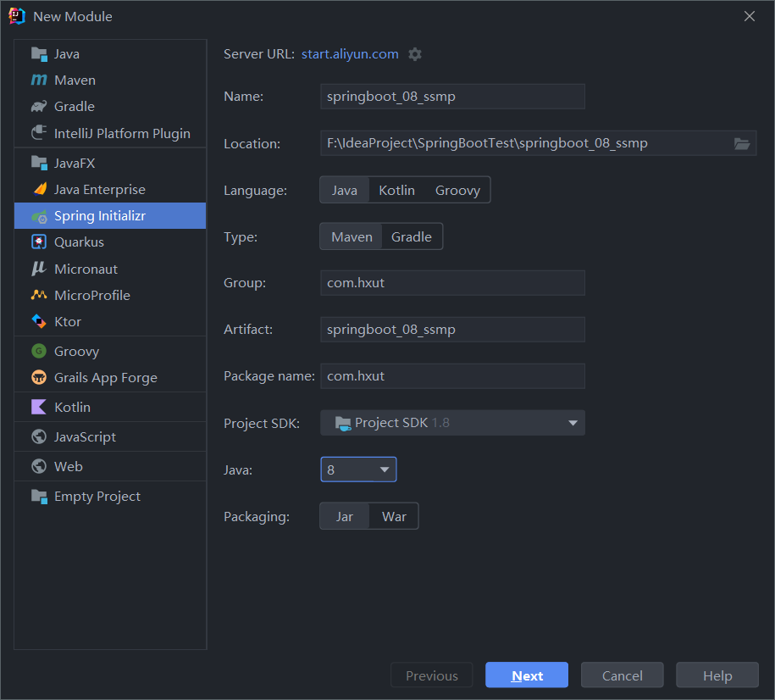Click the Quarkus icon
This screenshot has height=700, width=775.
(x=39, y=242)
